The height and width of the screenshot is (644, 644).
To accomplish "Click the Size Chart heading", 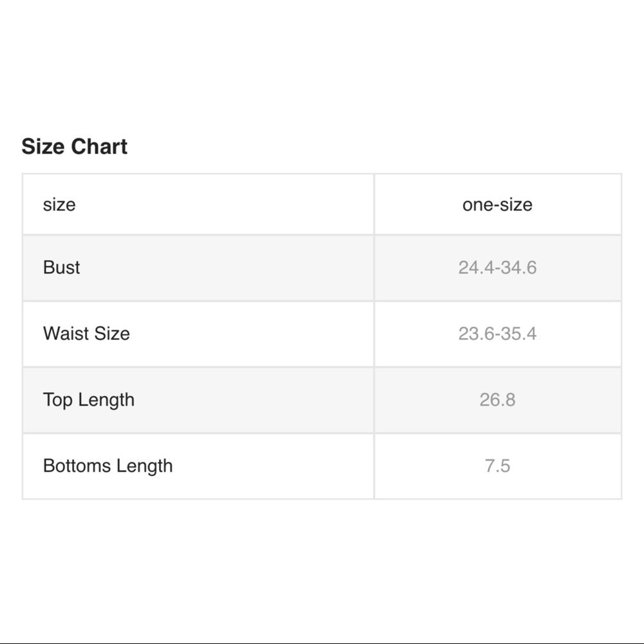I will (74, 147).
